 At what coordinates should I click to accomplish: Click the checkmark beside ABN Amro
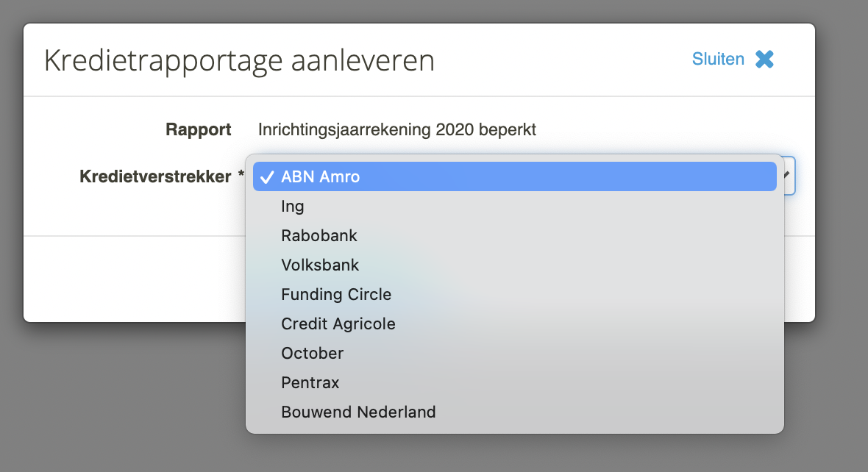(267, 177)
